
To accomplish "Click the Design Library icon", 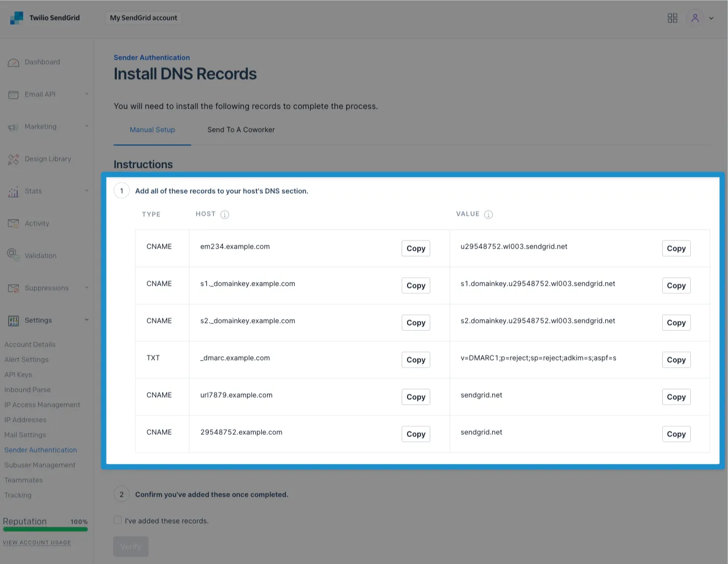I will click(13, 159).
